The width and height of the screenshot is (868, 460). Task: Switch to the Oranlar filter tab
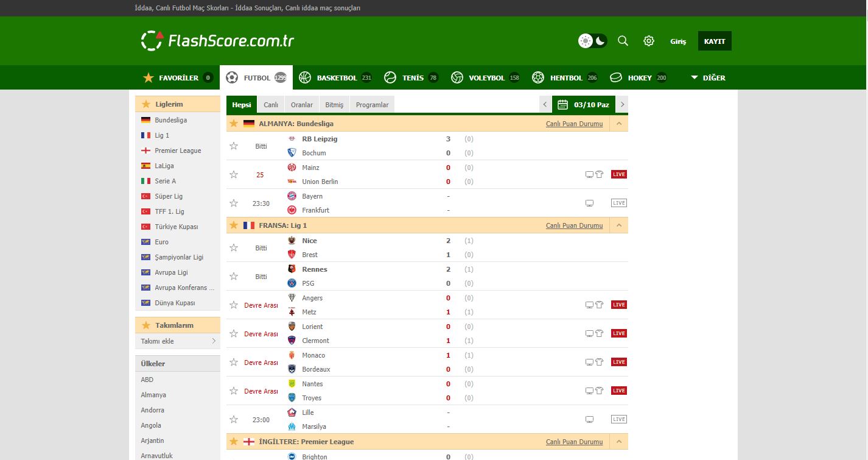click(x=302, y=105)
